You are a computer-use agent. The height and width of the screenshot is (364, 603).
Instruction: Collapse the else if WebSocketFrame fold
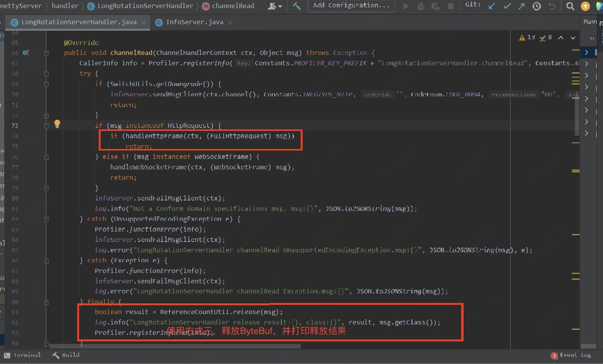[x=46, y=157]
